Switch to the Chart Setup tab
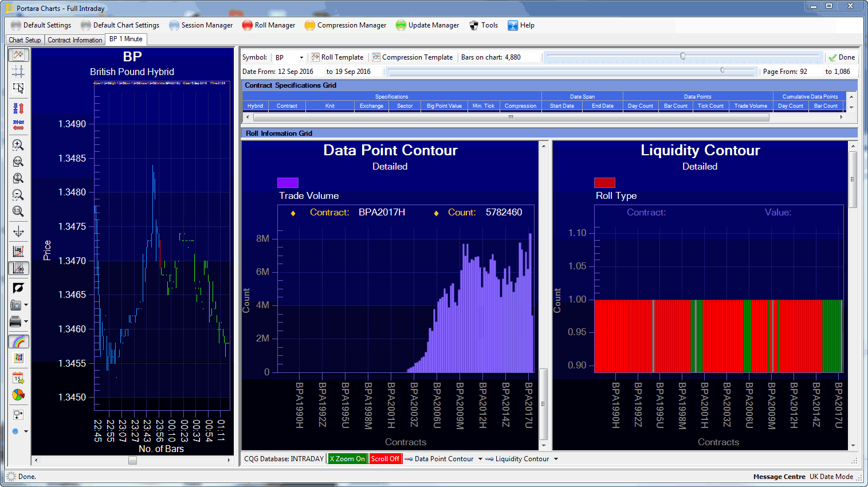The width and height of the screenshot is (868, 487). (x=25, y=40)
